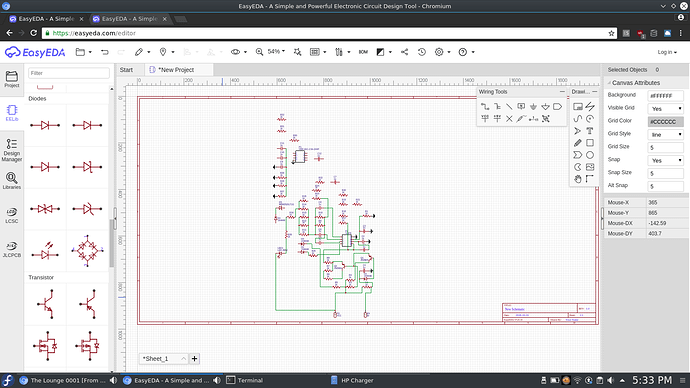Open the pencil Edit menu dropdown
Image resolution: width=690 pixels, height=388 pixels.
coord(142,52)
